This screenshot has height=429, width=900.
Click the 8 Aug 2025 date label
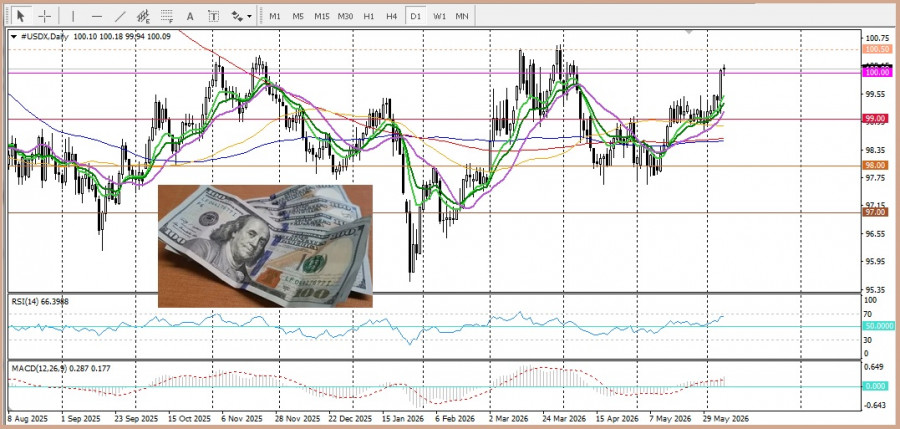point(29,418)
